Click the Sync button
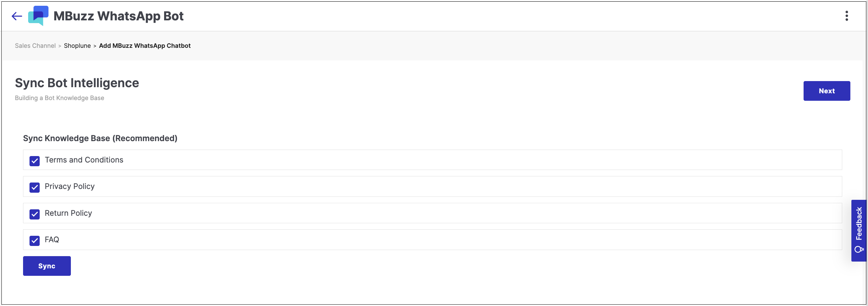Screen dimensions: 868x306 pos(47,266)
